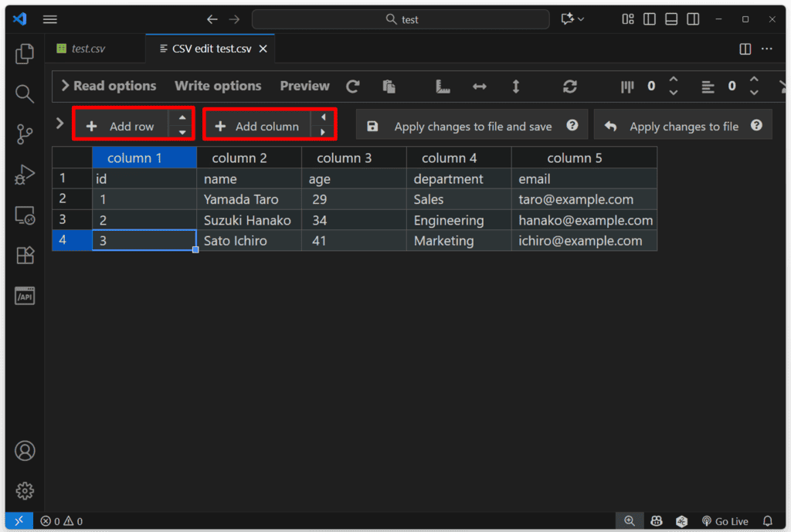Expand the Read options section
791x532 pixels.
coord(108,86)
